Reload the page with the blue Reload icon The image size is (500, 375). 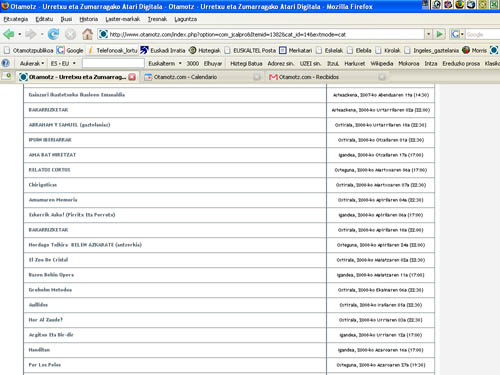click(x=53, y=34)
